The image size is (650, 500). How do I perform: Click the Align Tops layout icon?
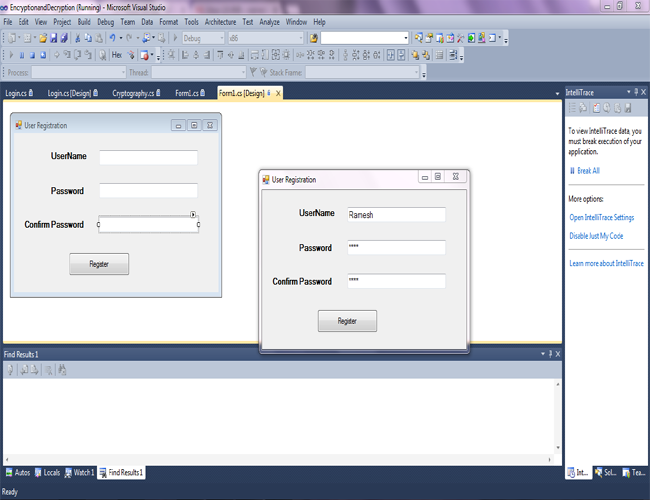220,55
